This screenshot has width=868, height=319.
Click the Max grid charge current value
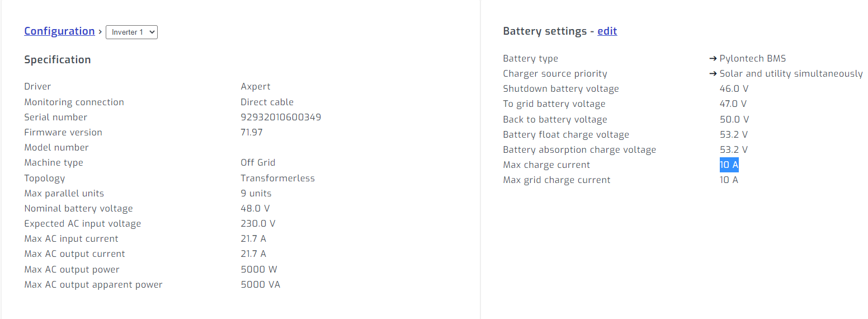point(729,180)
